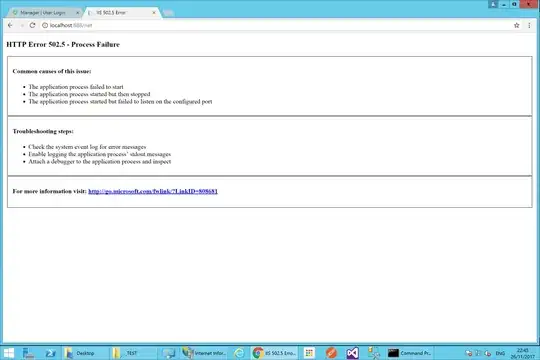View site information icon beside localhost
Viewport: 540px width, 360px height.
(x=45, y=25)
